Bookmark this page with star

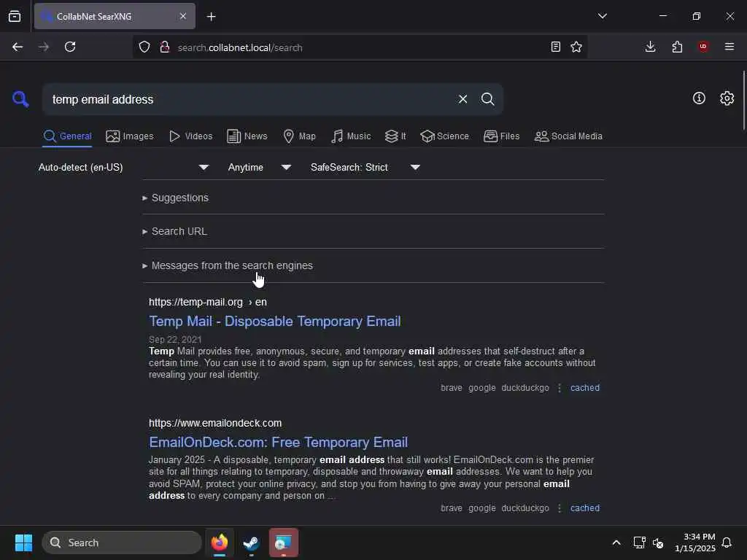coord(576,47)
